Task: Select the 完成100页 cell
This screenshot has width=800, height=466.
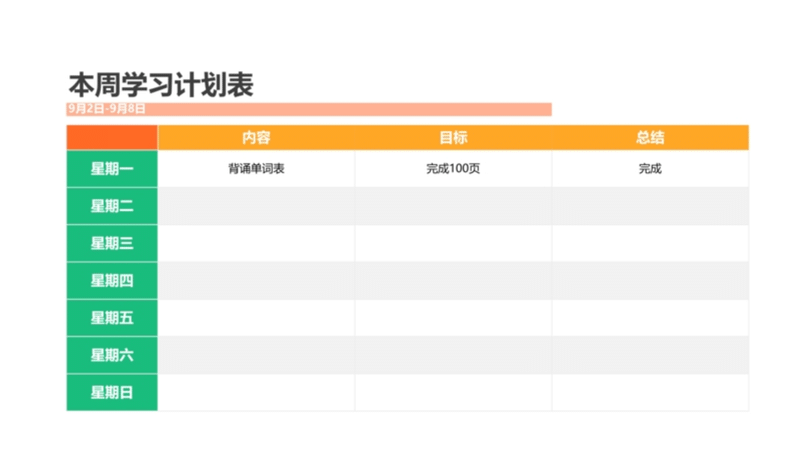Action: point(453,169)
